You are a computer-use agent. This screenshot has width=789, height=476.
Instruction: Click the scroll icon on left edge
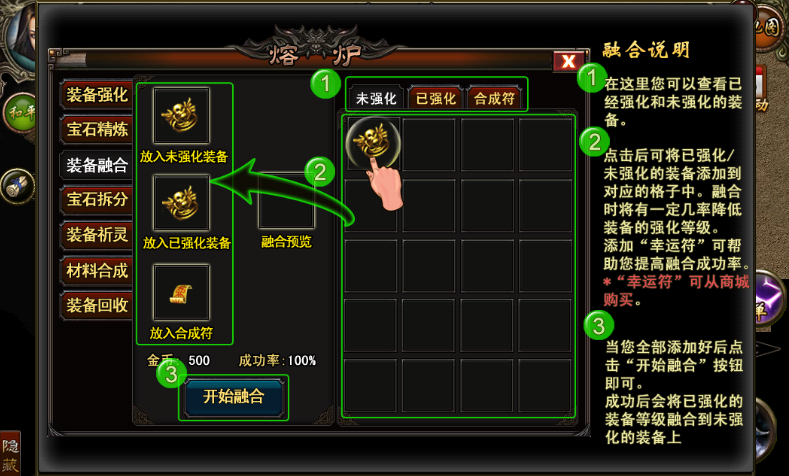pos(18,187)
